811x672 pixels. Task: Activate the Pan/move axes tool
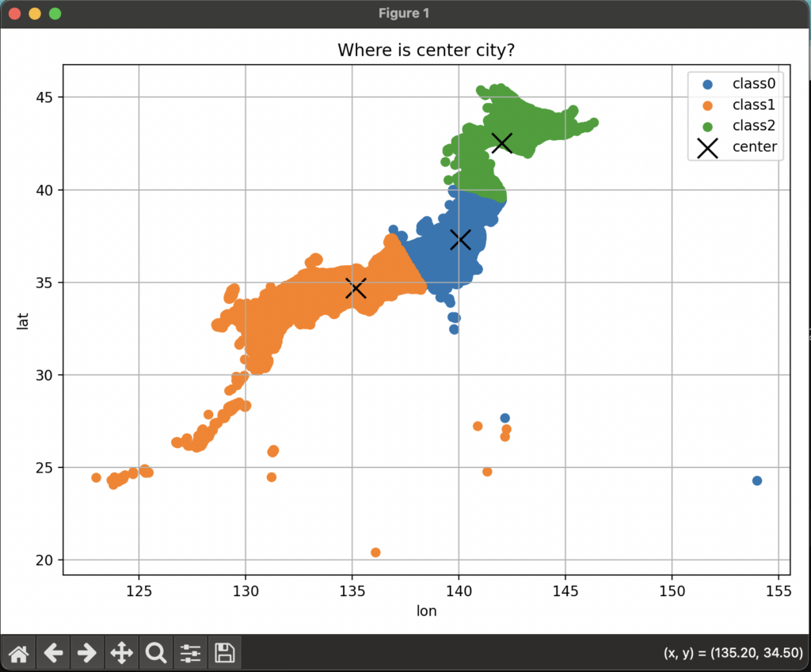coord(121,653)
